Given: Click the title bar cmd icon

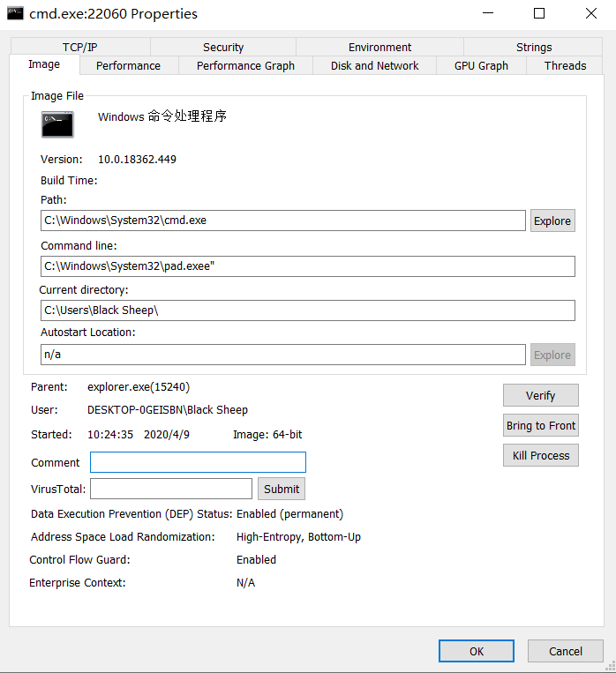Looking at the screenshot, I should (x=16, y=13).
